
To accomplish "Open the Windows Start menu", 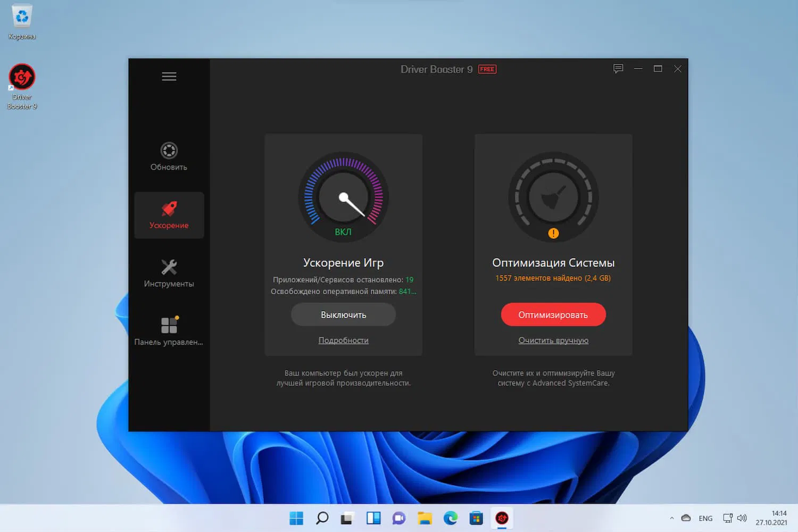I will click(x=296, y=518).
